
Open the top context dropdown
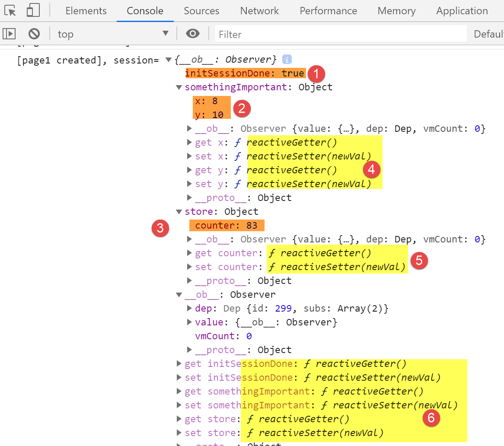point(113,34)
